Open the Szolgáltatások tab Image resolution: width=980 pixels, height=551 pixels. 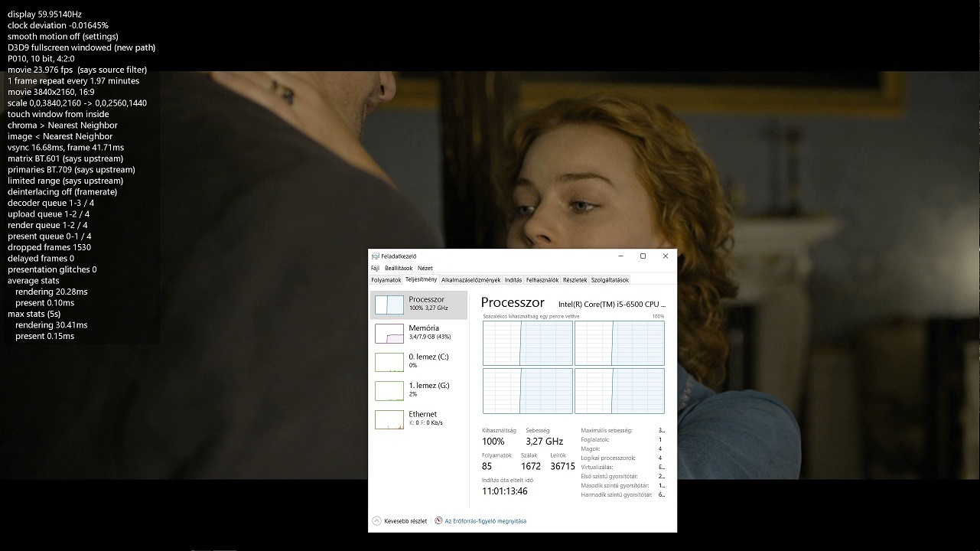610,280
